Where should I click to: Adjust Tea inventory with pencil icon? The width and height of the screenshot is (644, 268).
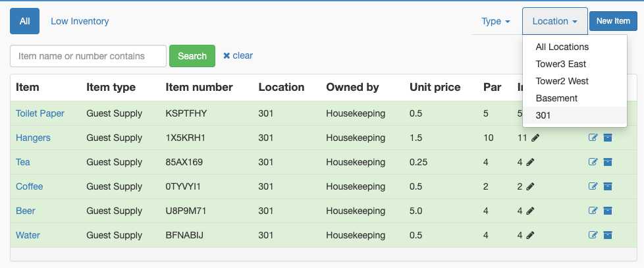tap(531, 162)
